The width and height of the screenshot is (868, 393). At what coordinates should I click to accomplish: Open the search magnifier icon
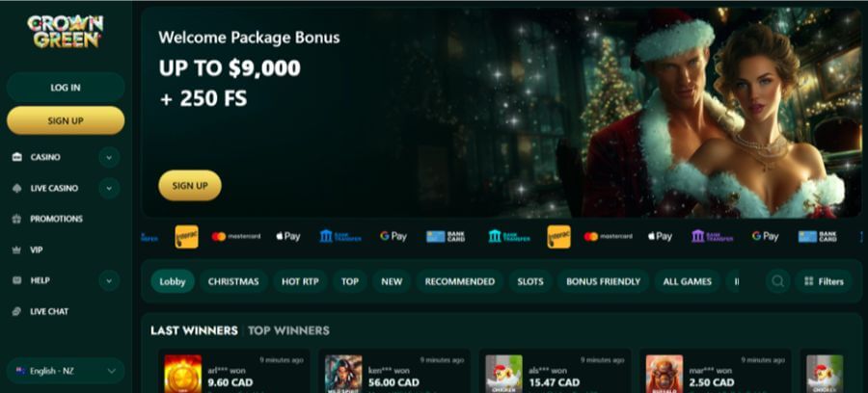tap(777, 281)
